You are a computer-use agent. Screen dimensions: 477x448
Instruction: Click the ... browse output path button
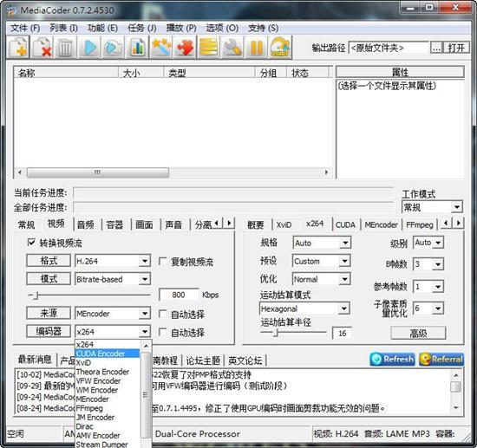[436, 48]
